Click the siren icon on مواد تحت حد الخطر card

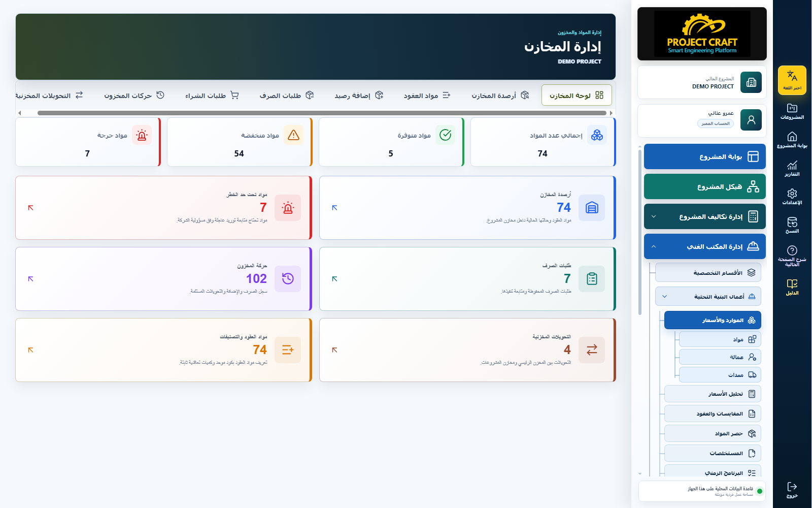click(x=288, y=208)
